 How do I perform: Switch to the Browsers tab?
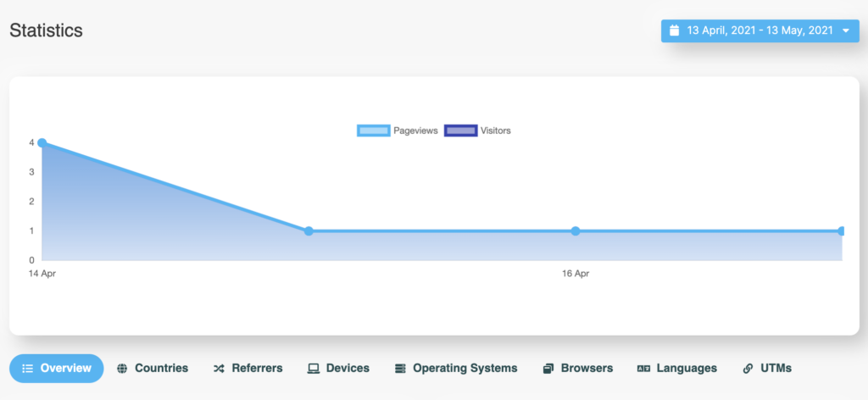pos(578,368)
